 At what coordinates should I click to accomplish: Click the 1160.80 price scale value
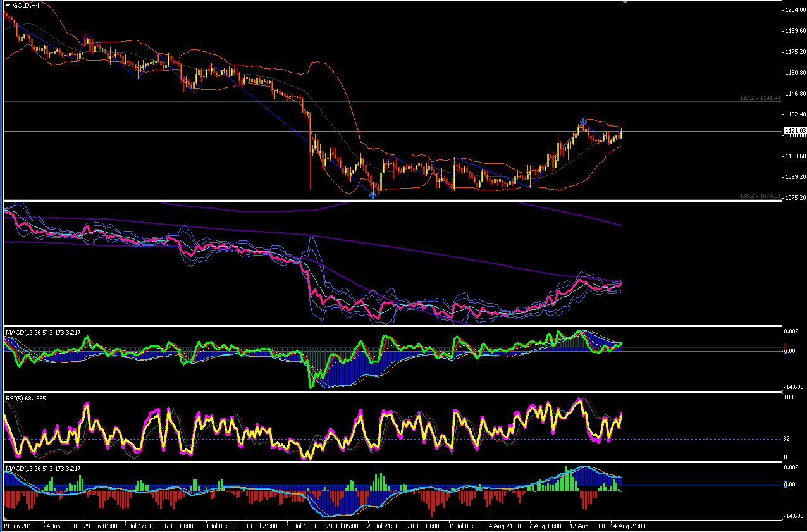794,73
